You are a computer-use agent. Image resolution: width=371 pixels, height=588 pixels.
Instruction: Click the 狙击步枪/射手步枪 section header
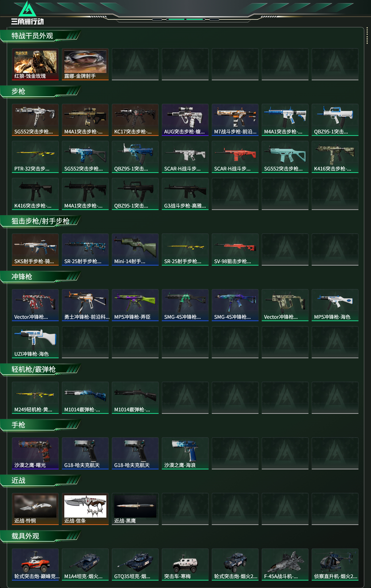point(41,221)
